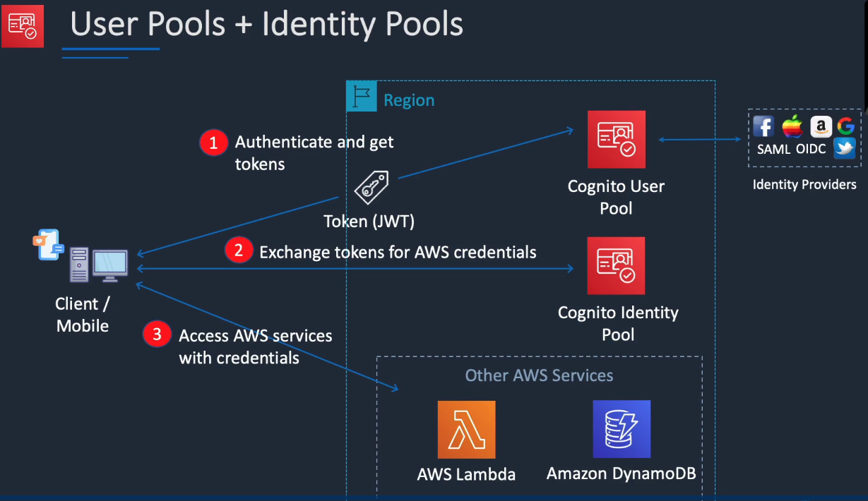
Task: Click the 'Cognito Identity Pool' label
Action: click(618, 323)
